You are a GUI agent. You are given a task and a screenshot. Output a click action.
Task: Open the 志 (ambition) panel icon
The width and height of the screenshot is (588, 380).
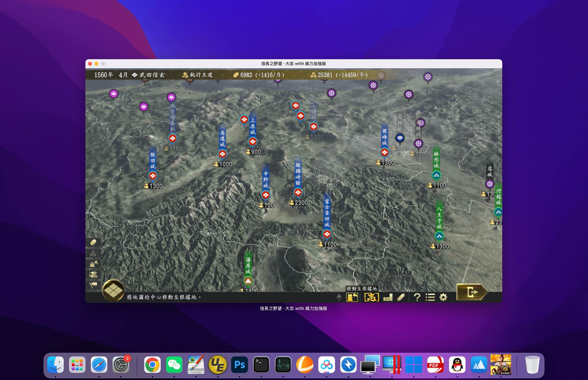372,297
